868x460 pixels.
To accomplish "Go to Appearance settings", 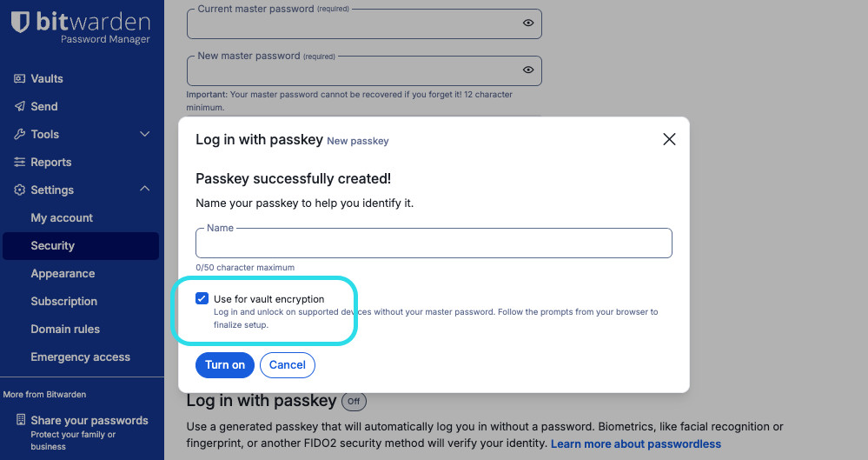I will 63,273.
